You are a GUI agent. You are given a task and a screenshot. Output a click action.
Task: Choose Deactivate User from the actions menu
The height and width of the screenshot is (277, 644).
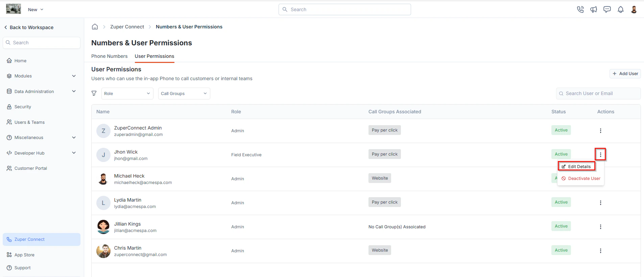[x=581, y=178]
